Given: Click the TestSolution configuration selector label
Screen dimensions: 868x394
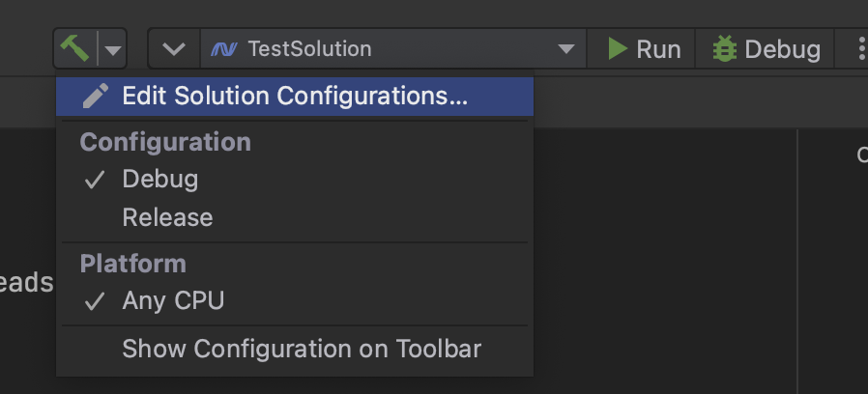Looking at the screenshot, I should [309, 49].
